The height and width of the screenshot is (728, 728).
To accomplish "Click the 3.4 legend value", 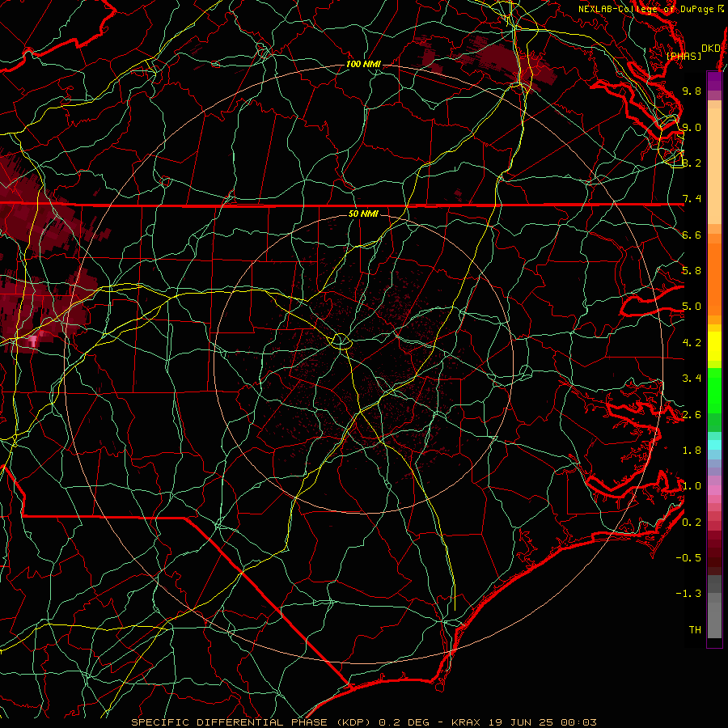I will (692, 379).
